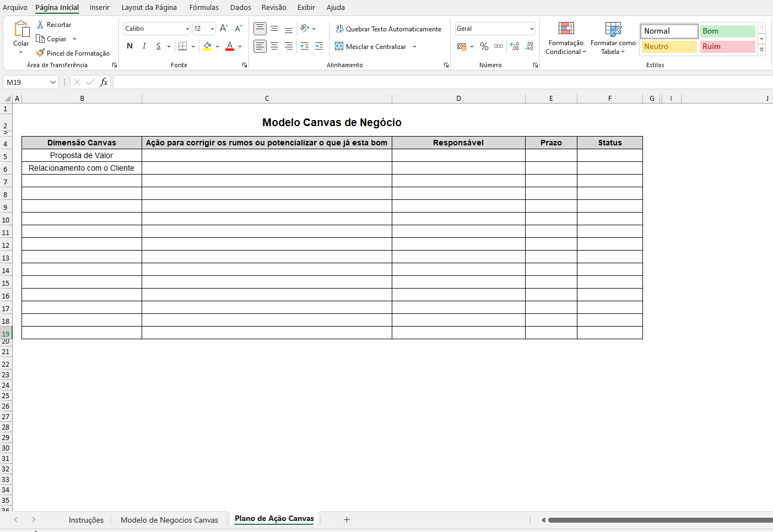
Task: Apply the Bom cell style
Action: 727,31
